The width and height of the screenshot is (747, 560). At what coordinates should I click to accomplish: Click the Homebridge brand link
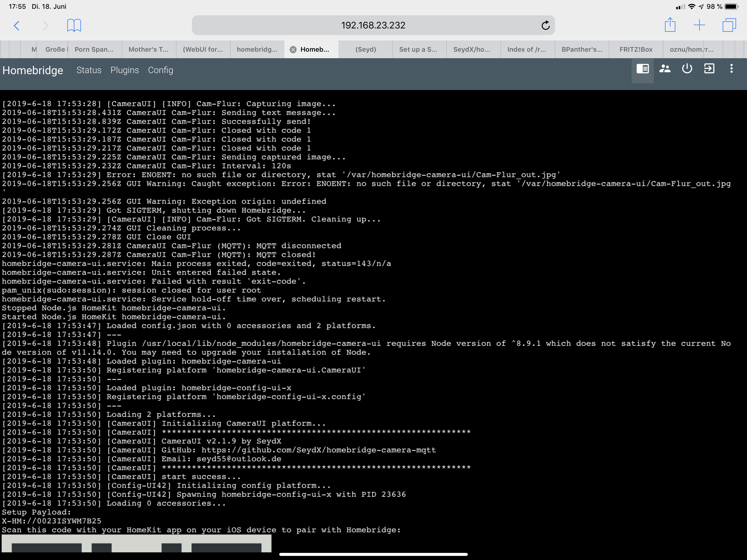coord(33,70)
